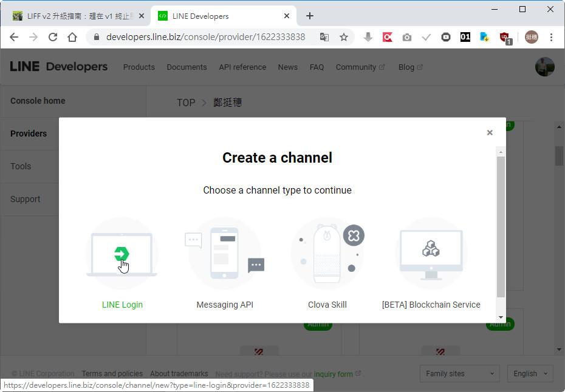Close the LIFF v2 tab

pyautogui.click(x=142, y=16)
